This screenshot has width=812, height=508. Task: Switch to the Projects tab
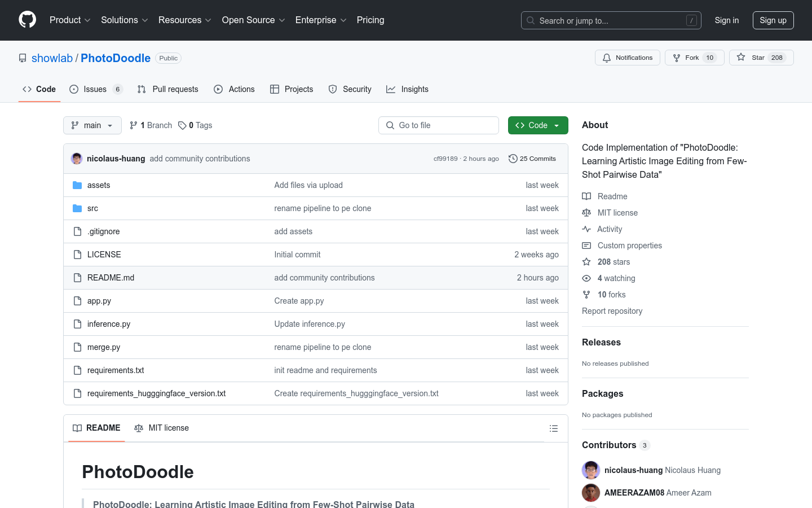(292, 89)
